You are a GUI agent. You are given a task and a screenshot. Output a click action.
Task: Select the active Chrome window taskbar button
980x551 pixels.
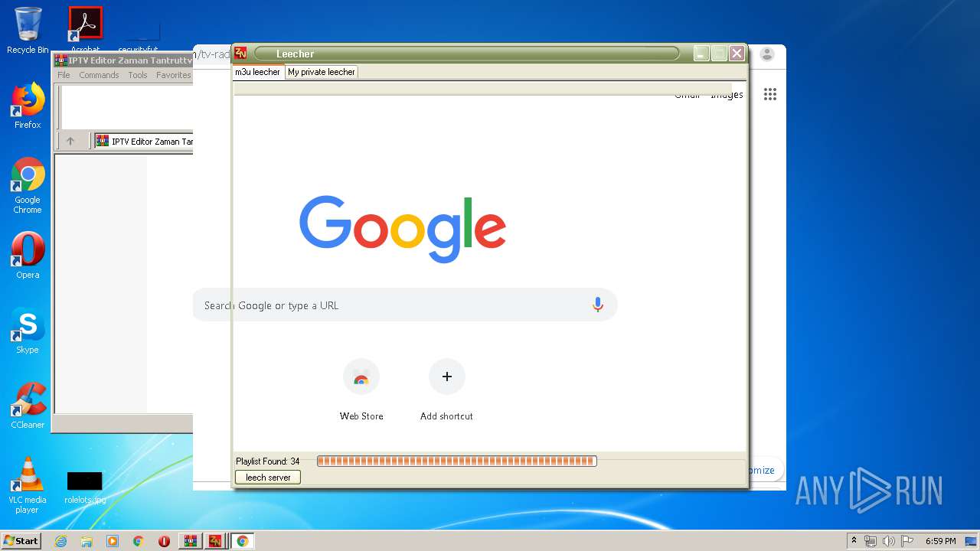(x=242, y=541)
